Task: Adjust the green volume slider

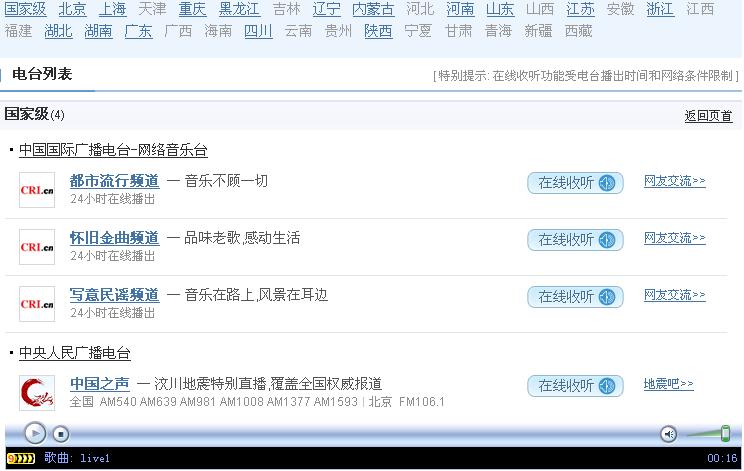Action: 725,434
